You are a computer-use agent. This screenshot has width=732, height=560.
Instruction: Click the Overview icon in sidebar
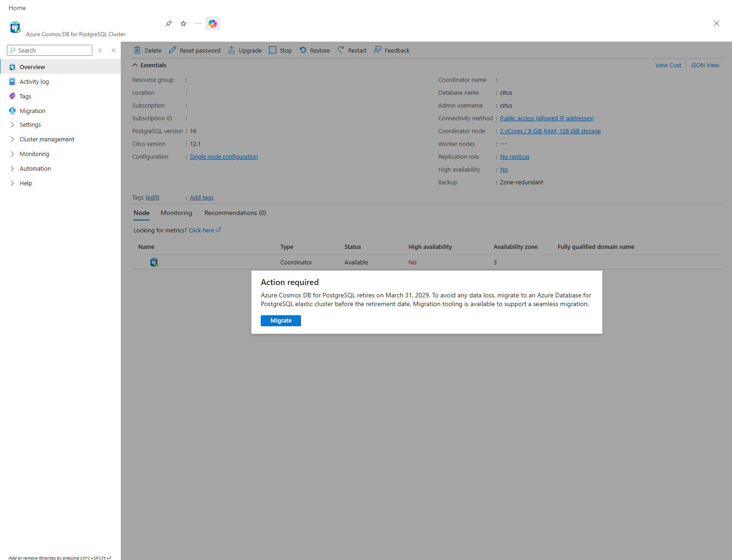pyautogui.click(x=12, y=67)
